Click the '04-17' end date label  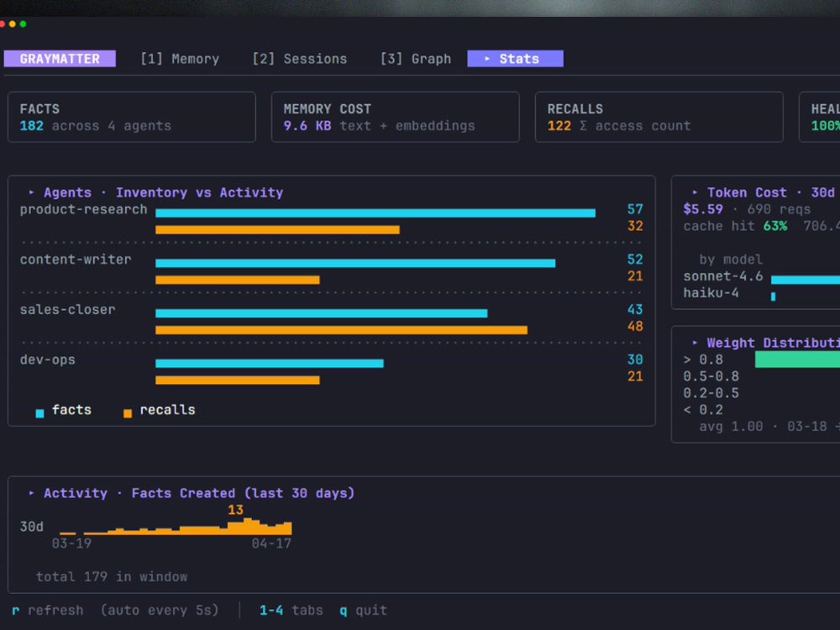(271, 543)
